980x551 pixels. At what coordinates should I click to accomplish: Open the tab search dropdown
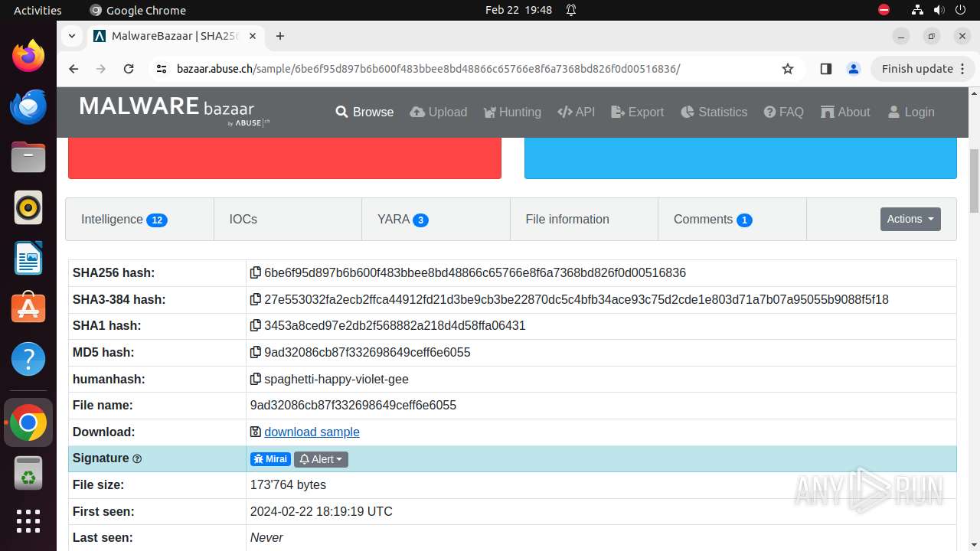[x=71, y=36]
